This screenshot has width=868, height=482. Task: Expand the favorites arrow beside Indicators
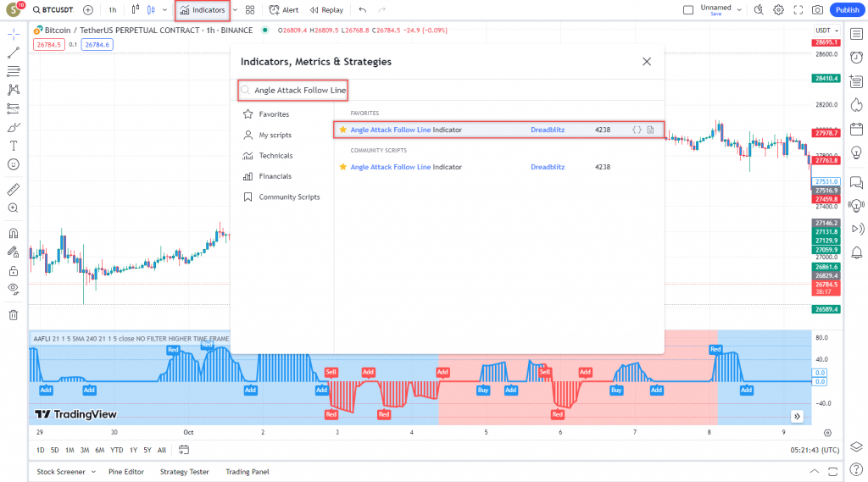[235, 10]
